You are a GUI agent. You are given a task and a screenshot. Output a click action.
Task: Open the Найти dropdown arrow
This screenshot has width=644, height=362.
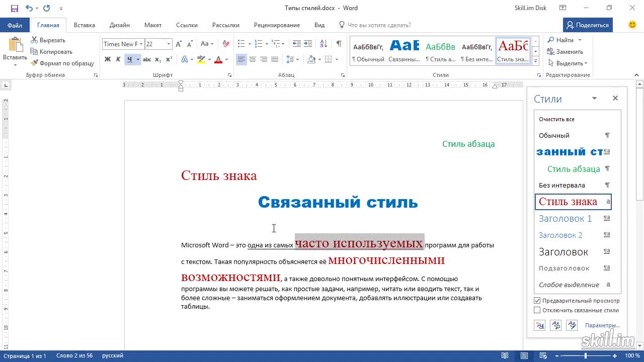pyautogui.click(x=580, y=40)
